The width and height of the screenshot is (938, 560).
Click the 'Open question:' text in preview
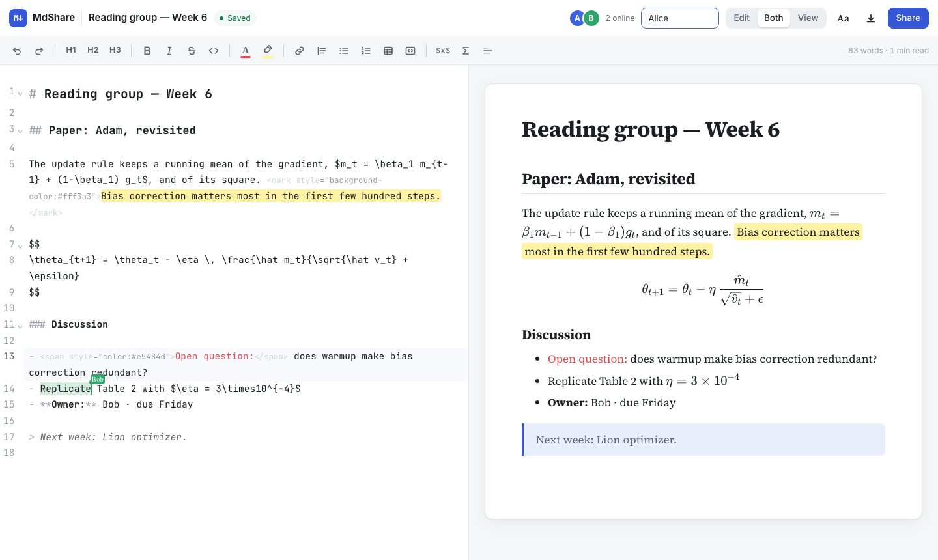point(588,359)
